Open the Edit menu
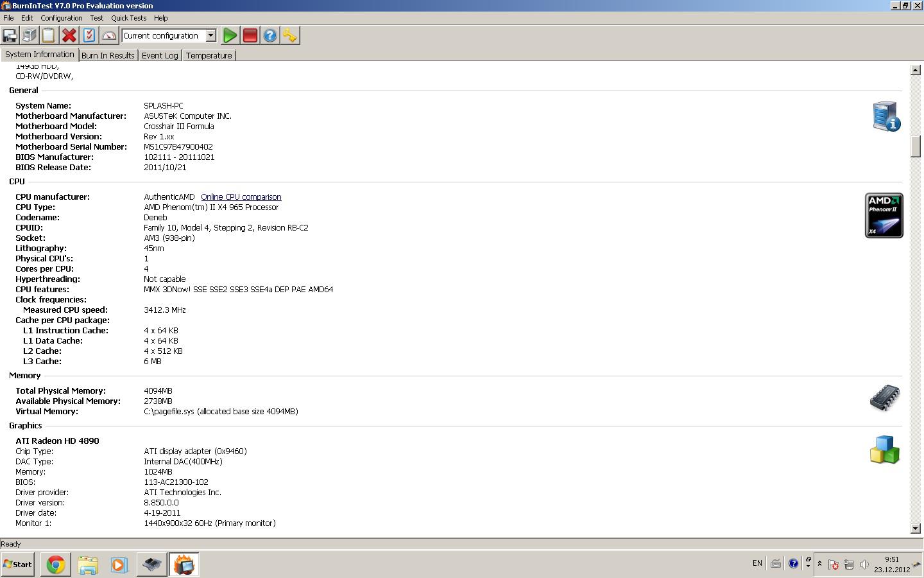This screenshot has width=924, height=578. pos(27,18)
